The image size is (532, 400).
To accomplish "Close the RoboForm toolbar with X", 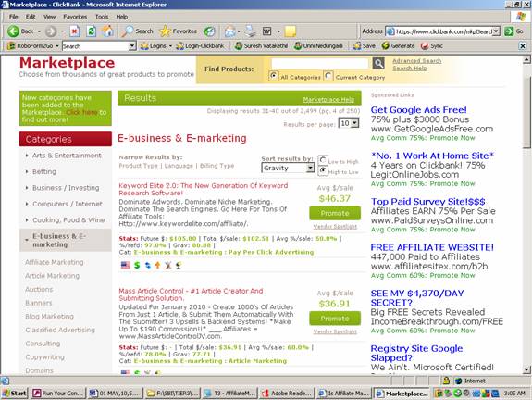I will pos(523,46).
